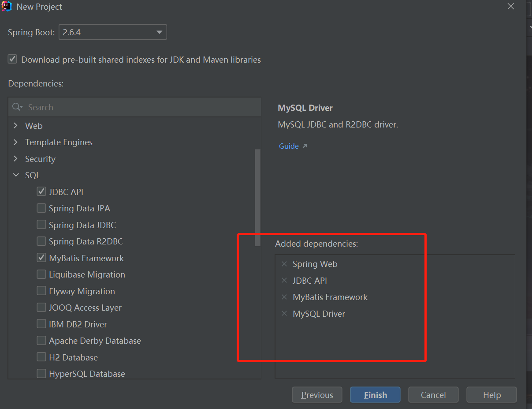Check the Spring Data R2DBC dependency
This screenshot has width=532, height=409.
click(x=41, y=241)
